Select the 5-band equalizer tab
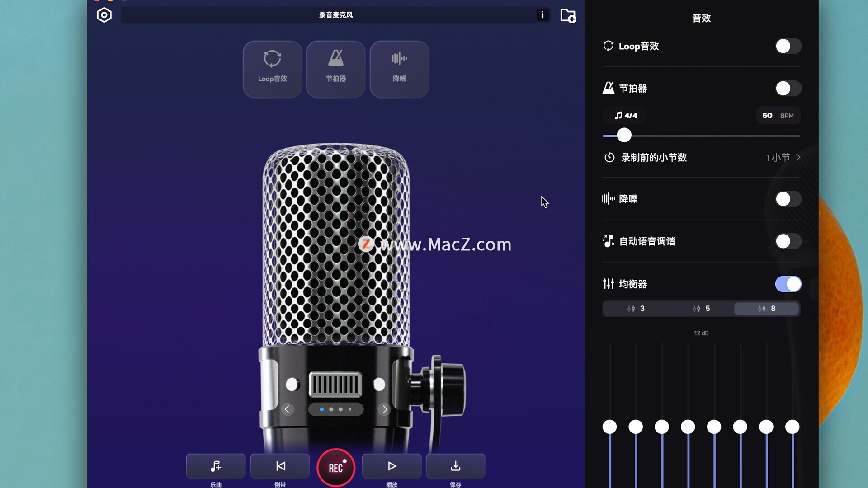The image size is (868, 488). coord(701,309)
